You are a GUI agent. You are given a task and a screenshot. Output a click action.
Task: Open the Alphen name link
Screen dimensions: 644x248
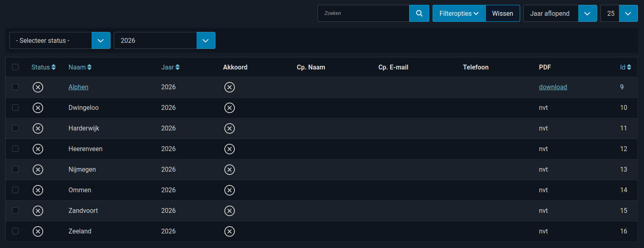coord(78,87)
